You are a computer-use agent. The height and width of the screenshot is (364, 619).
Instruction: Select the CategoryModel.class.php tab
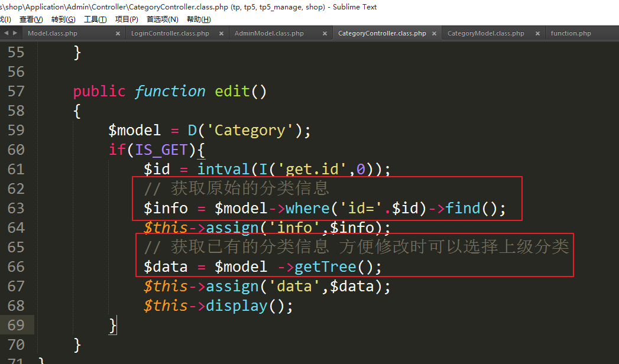(x=485, y=34)
